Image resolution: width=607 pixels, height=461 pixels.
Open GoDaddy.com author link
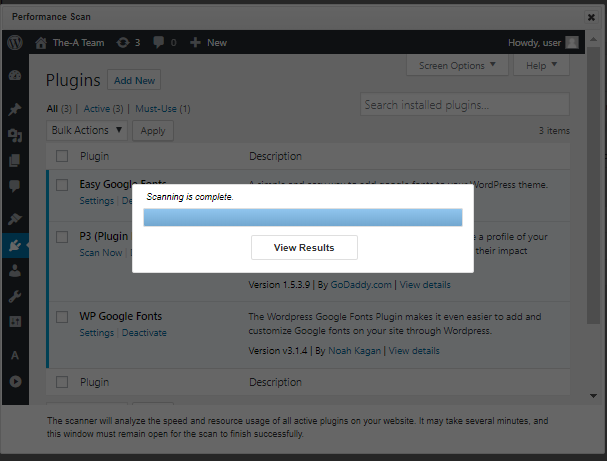361,285
